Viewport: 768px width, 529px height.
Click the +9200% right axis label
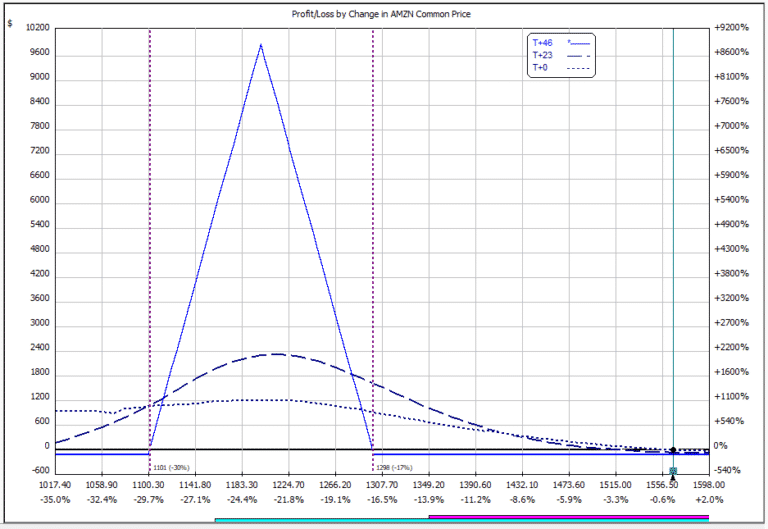click(x=731, y=27)
